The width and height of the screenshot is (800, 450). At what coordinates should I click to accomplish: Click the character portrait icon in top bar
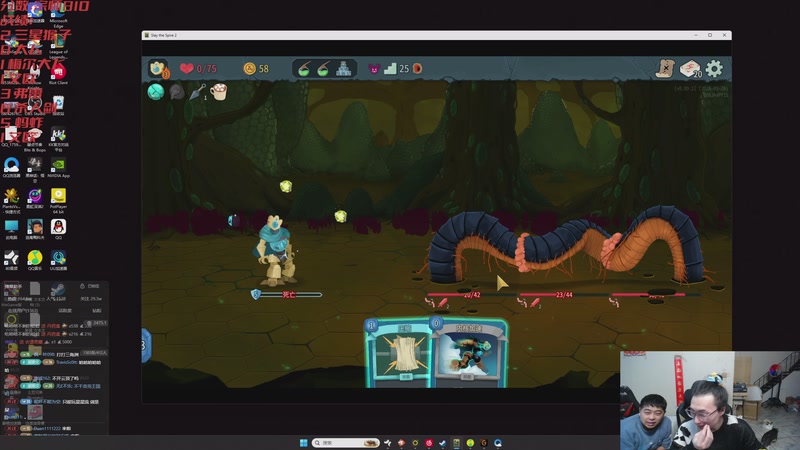click(x=157, y=68)
